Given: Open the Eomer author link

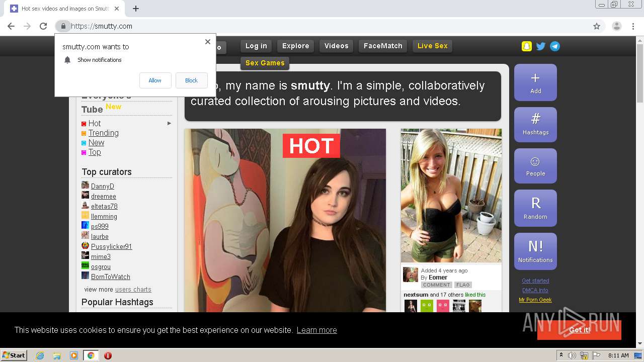Looking at the screenshot, I should click(438, 278).
